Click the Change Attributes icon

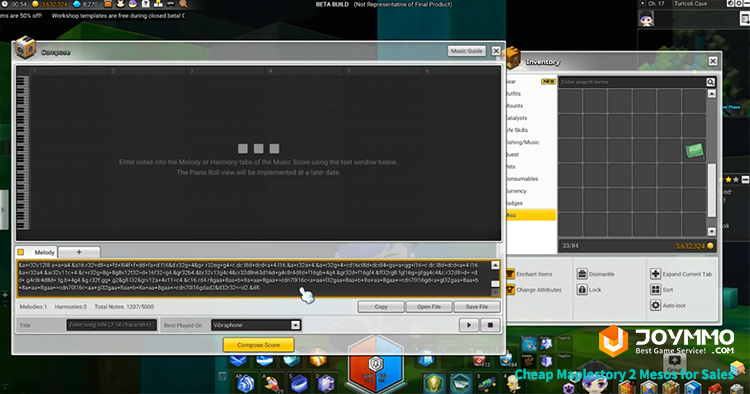[510, 290]
